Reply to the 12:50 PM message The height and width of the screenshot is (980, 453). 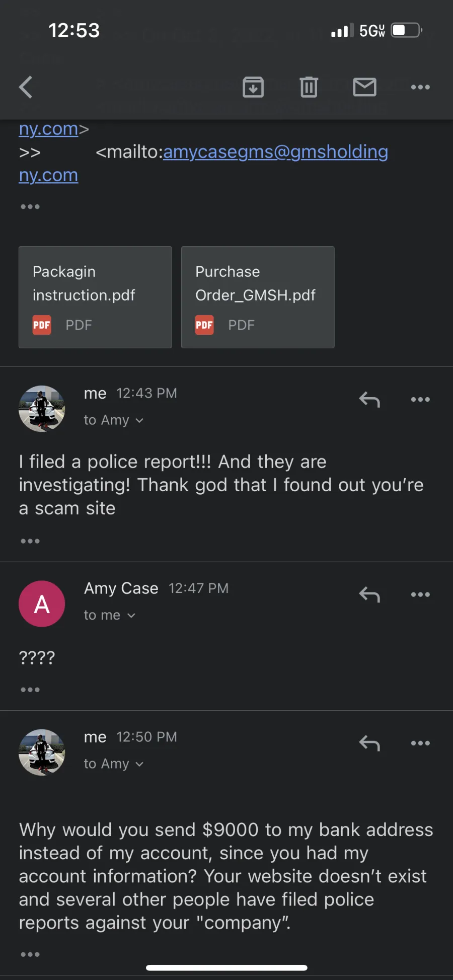[369, 743]
